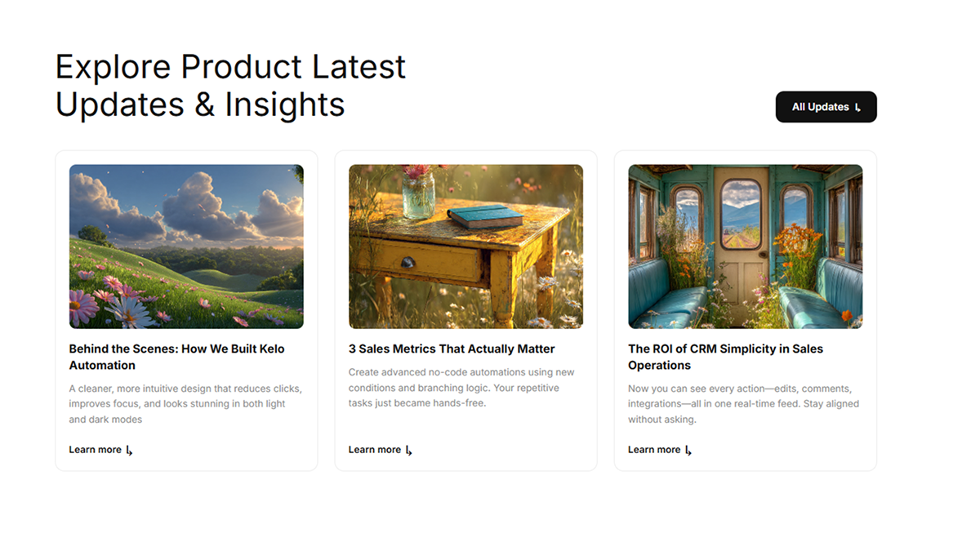
Task: Click the arrow icon in All Updates button
Action: (857, 108)
